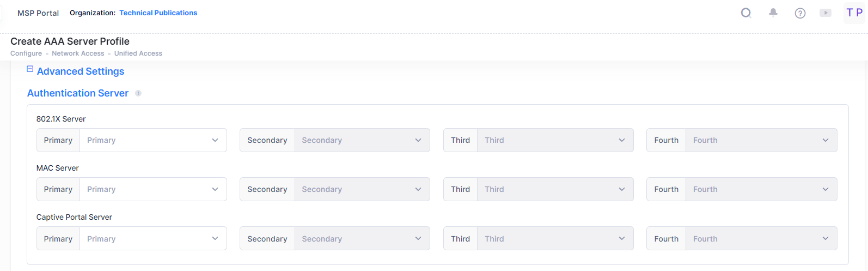The image size is (868, 271).
Task: Click the Technical Publications organization link
Action: [x=158, y=13]
